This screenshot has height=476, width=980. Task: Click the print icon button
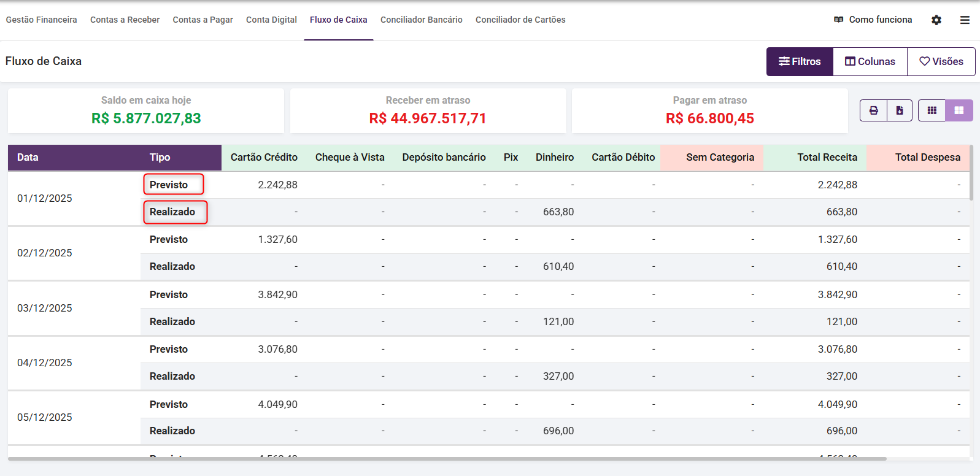point(873,110)
